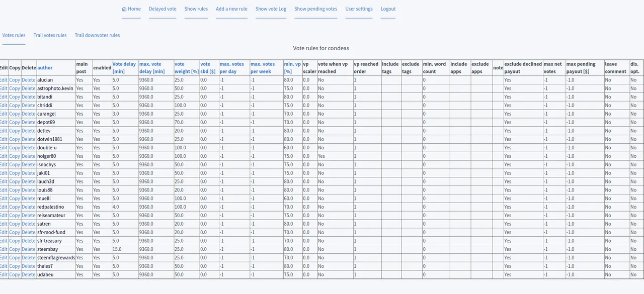Screen dimensions: 644x294
Task: Copy the double-u rule
Action: [x=15, y=148]
